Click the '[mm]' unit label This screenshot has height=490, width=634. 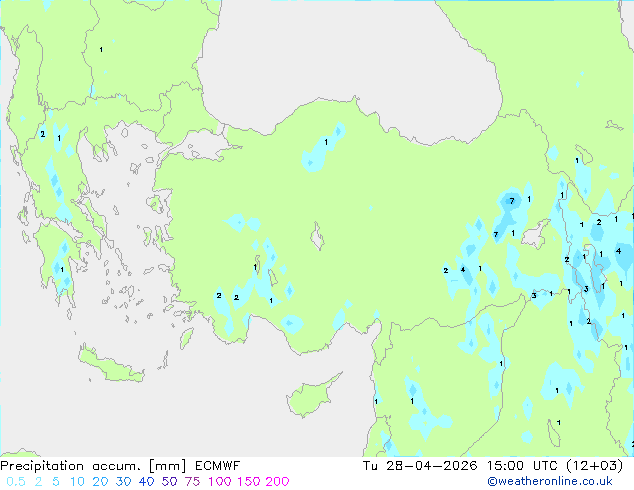[x=168, y=466]
